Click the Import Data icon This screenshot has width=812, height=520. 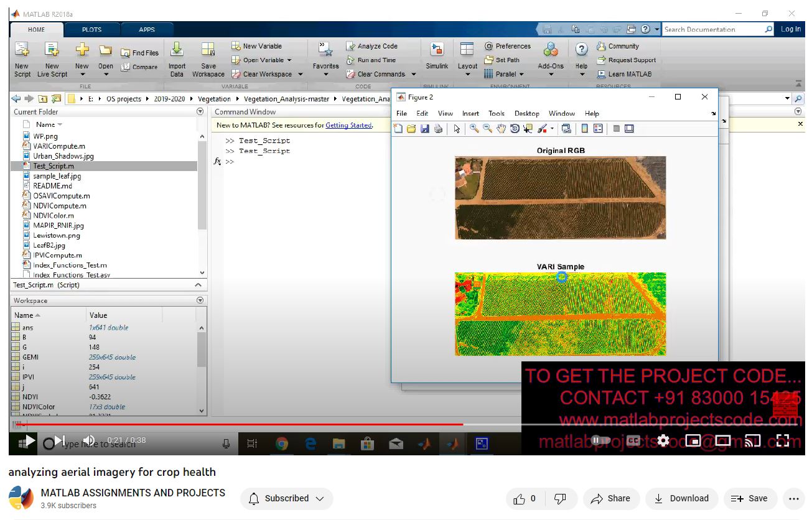click(177, 50)
